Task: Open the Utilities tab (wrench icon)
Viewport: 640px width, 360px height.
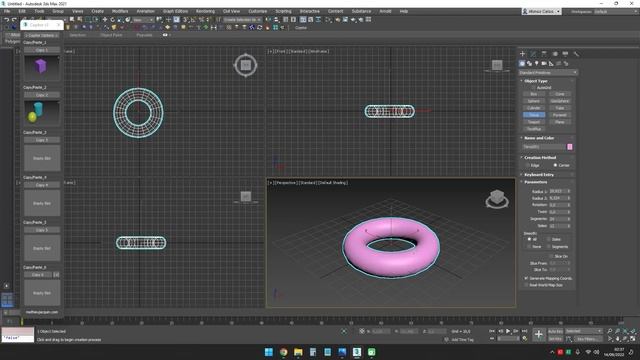Action: [576, 53]
